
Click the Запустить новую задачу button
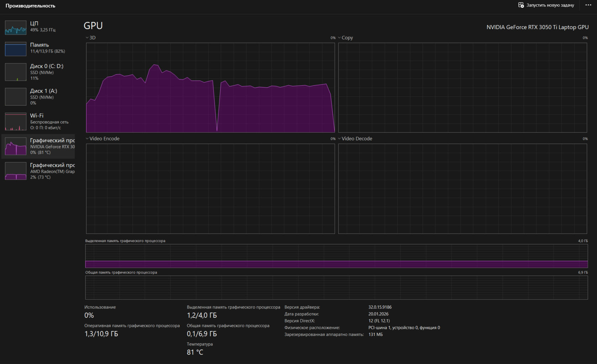[546, 5]
